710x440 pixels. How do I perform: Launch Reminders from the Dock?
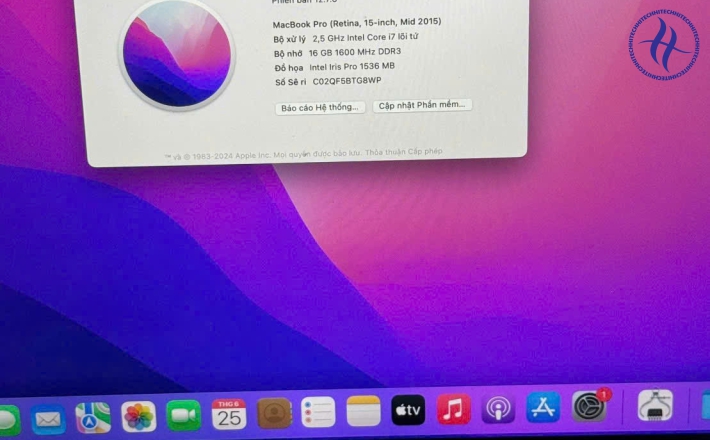pyautogui.click(x=318, y=412)
